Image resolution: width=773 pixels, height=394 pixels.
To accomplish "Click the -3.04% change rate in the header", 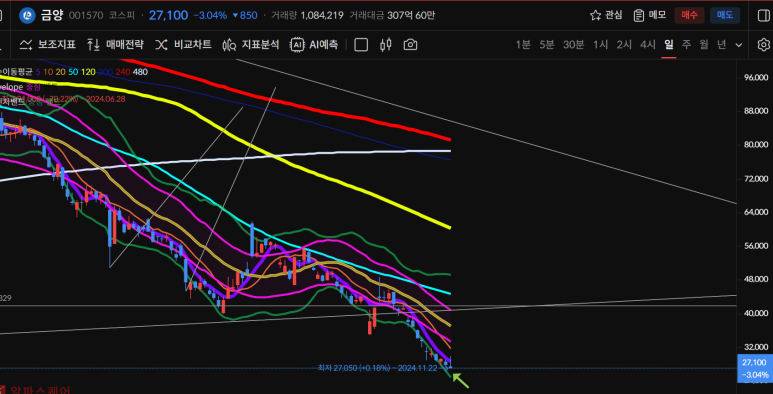I will (x=210, y=15).
